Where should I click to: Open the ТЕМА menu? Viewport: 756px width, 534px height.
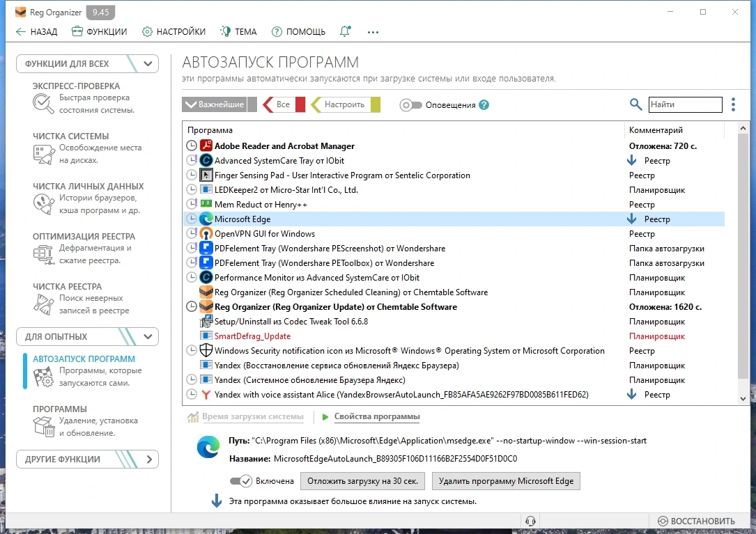[239, 32]
